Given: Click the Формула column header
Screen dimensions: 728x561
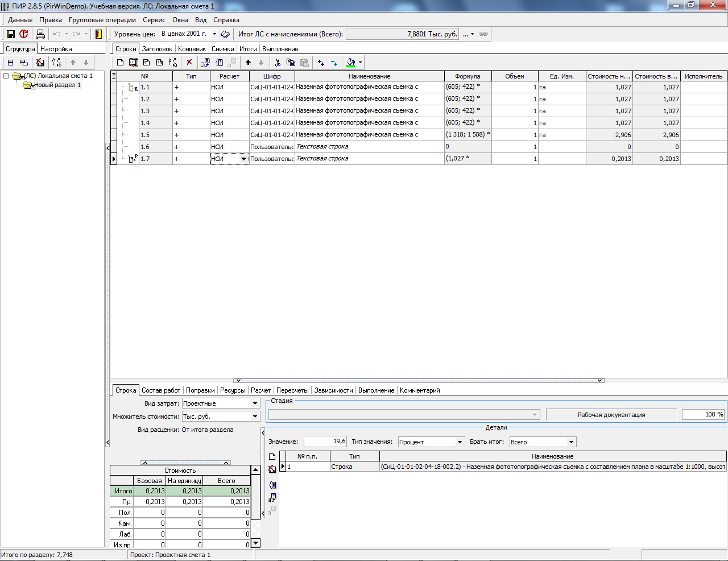Looking at the screenshot, I should pyautogui.click(x=468, y=76).
